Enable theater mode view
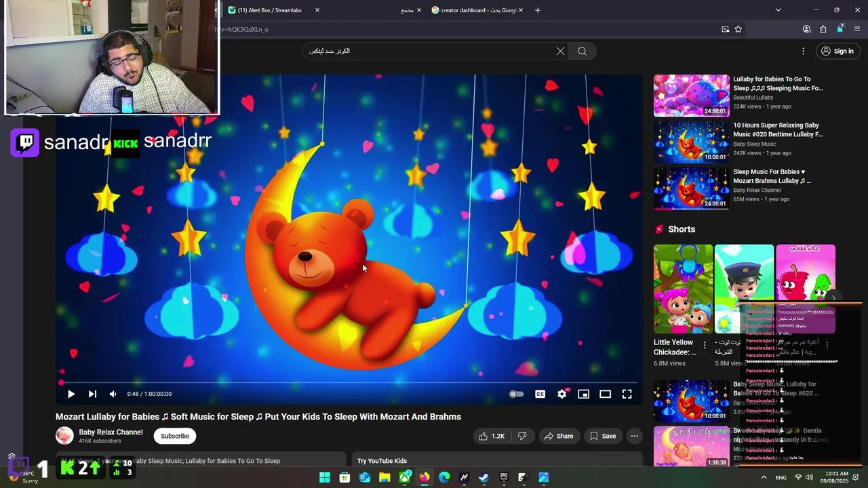The image size is (868, 488). point(605,394)
